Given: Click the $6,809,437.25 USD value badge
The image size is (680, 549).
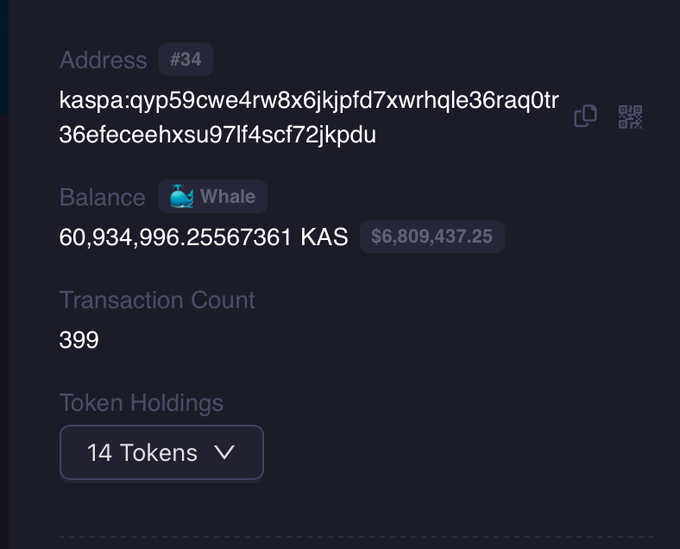Looking at the screenshot, I should [432, 237].
